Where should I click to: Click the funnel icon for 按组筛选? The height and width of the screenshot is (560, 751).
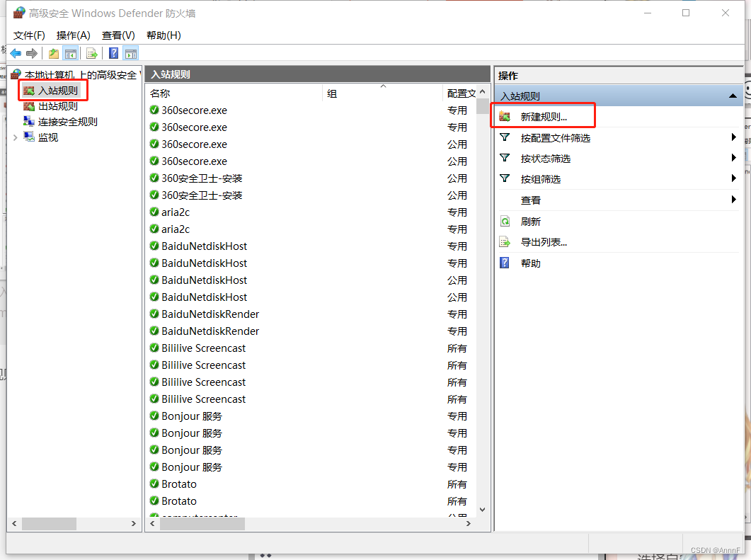[505, 179]
